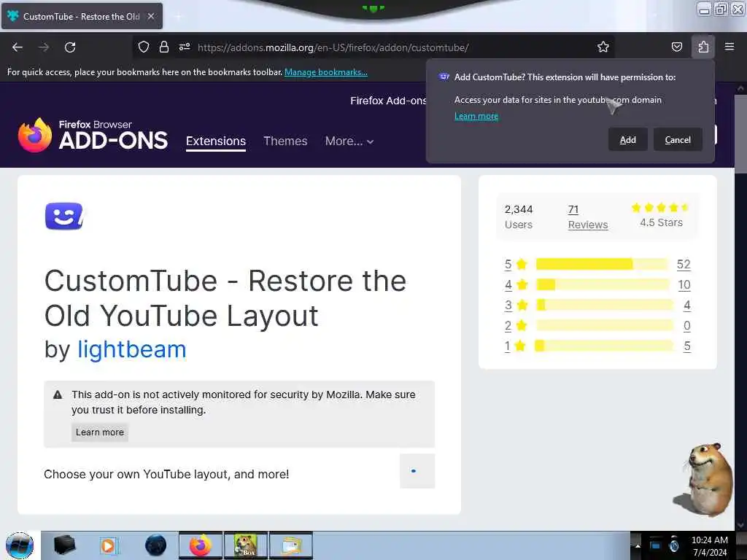Open the site permissions icon in address bar
The image size is (747, 560).
pos(185,47)
